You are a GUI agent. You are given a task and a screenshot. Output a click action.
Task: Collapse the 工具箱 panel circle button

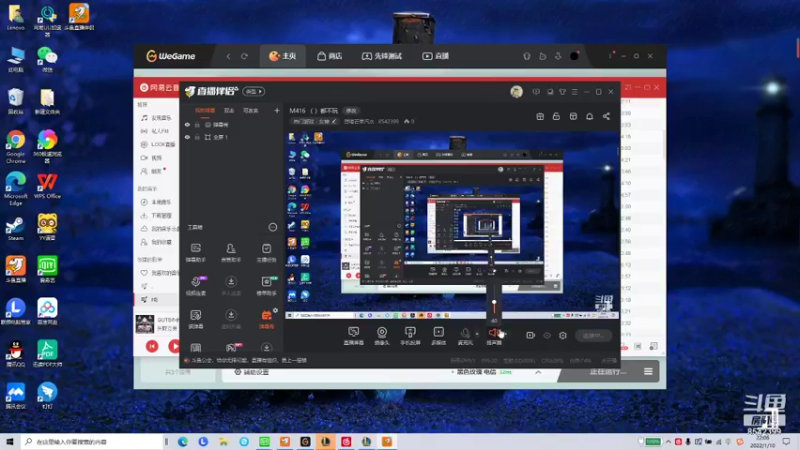[273, 227]
